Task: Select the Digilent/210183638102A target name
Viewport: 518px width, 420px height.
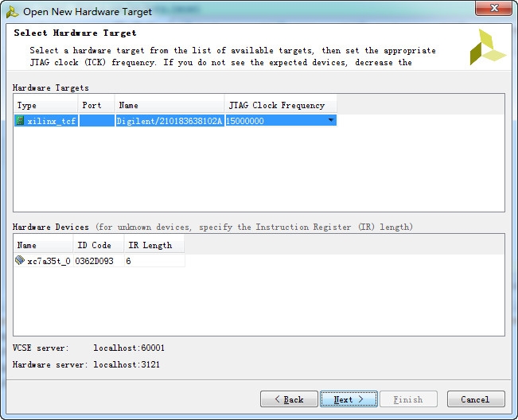Action: click(169, 121)
